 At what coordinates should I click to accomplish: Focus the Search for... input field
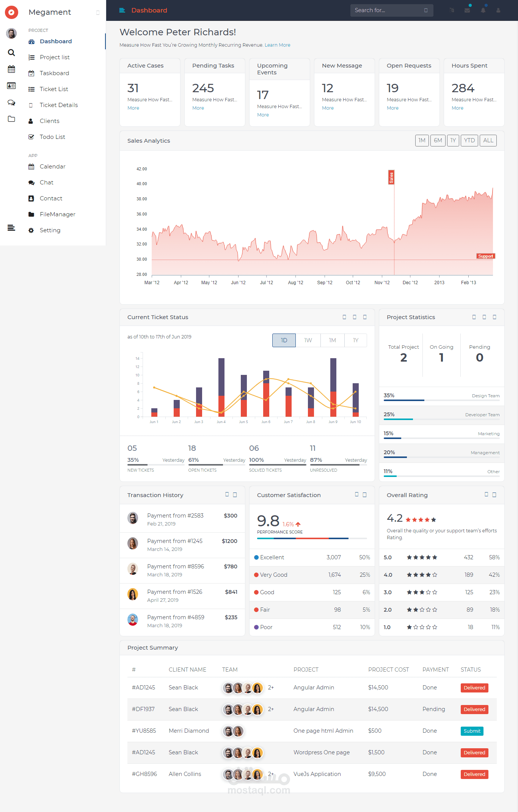392,10
